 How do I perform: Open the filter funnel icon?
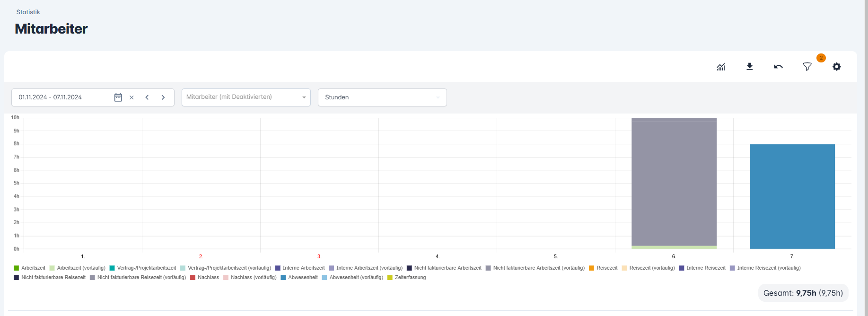tap(807, 67)
